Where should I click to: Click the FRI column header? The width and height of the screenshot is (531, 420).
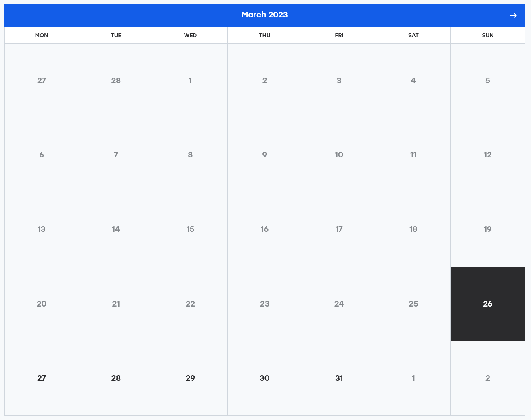(339, 35)
